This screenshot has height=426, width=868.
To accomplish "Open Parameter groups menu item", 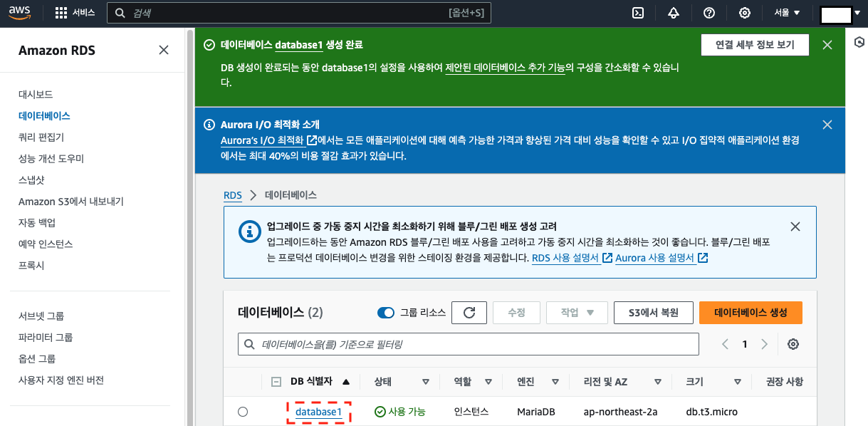I will (46, 337).
